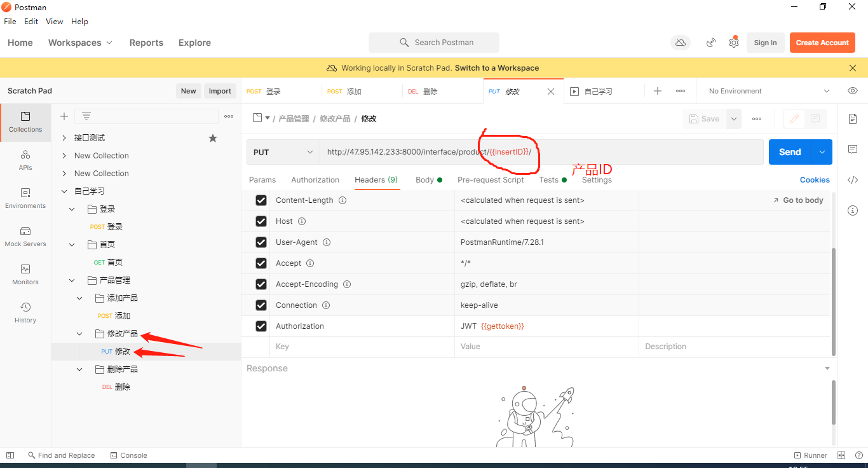This screenshot has width=868, height=468.
Task: Click the environment quick look eye icon
Action: tap(853, 91)
